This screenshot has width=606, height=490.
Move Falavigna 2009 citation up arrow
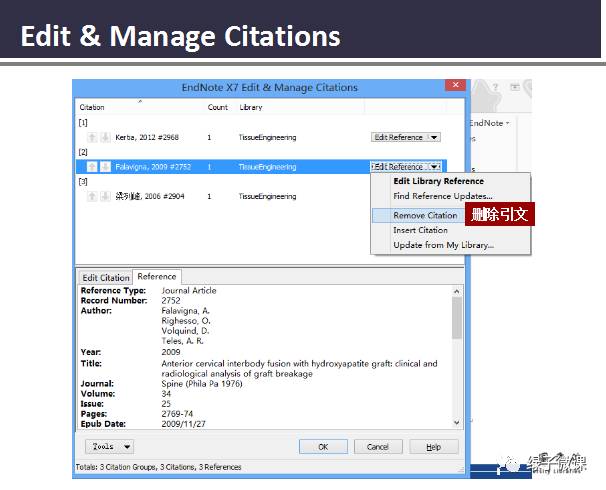[92, 167]
